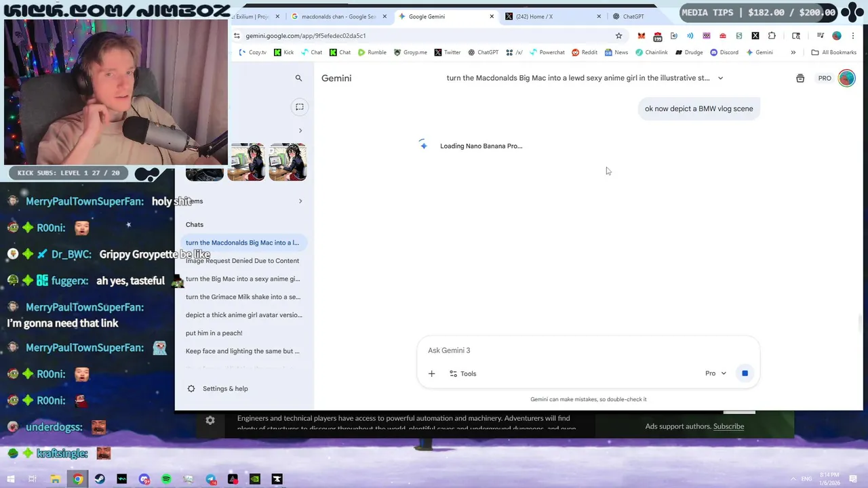
Task: Close the Google Gemini tab
Action: 492,16
